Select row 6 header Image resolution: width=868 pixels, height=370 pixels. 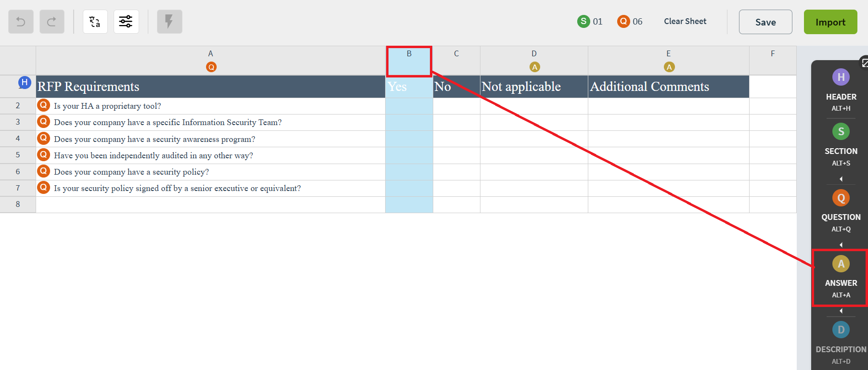pos(18,172)
